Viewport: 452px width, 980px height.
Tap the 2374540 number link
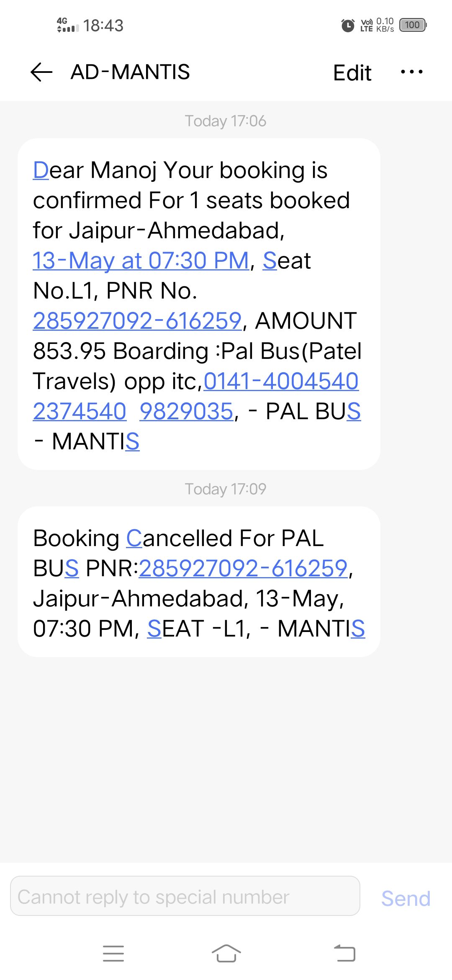[x=80, y=411]
